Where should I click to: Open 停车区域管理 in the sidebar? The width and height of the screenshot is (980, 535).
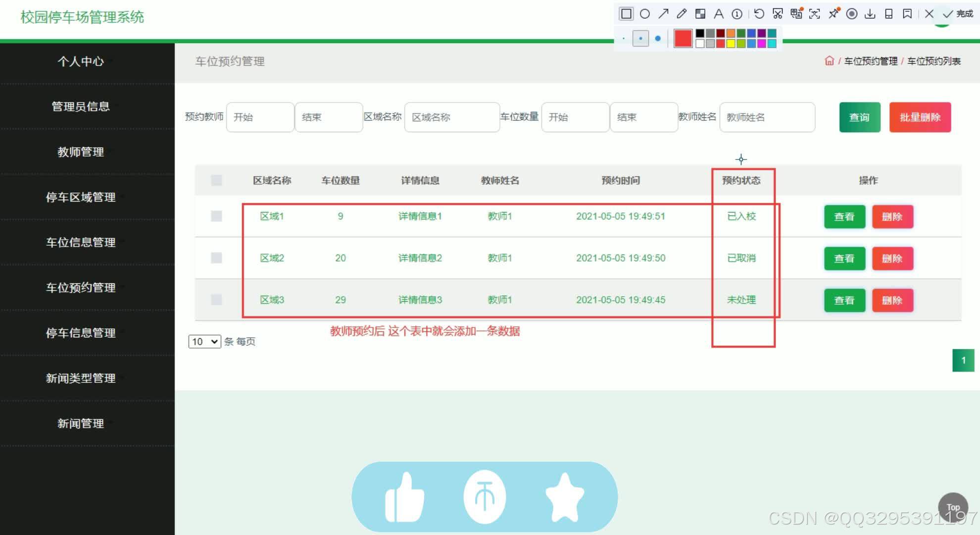tap(81, 197)
